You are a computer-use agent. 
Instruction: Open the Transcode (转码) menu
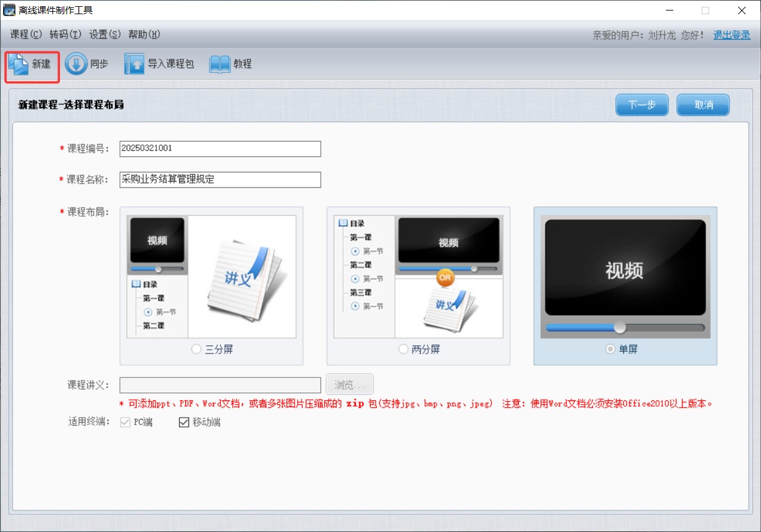pos(65,35)
